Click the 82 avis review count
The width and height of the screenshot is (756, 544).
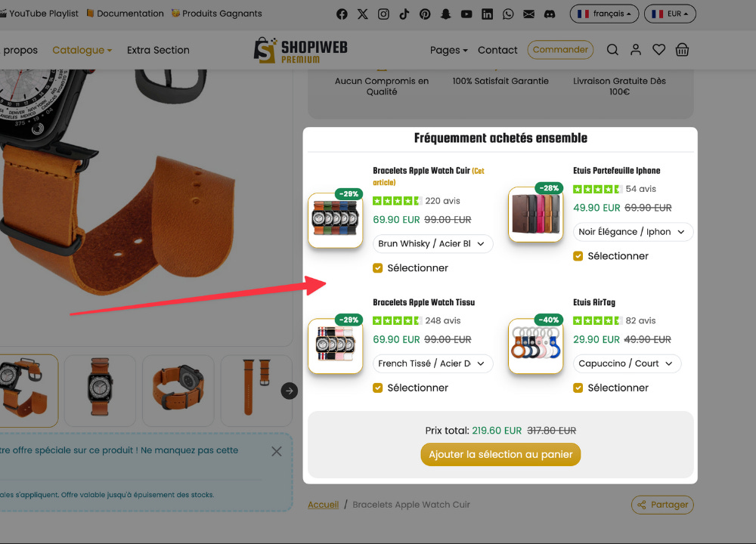(640, 321)
